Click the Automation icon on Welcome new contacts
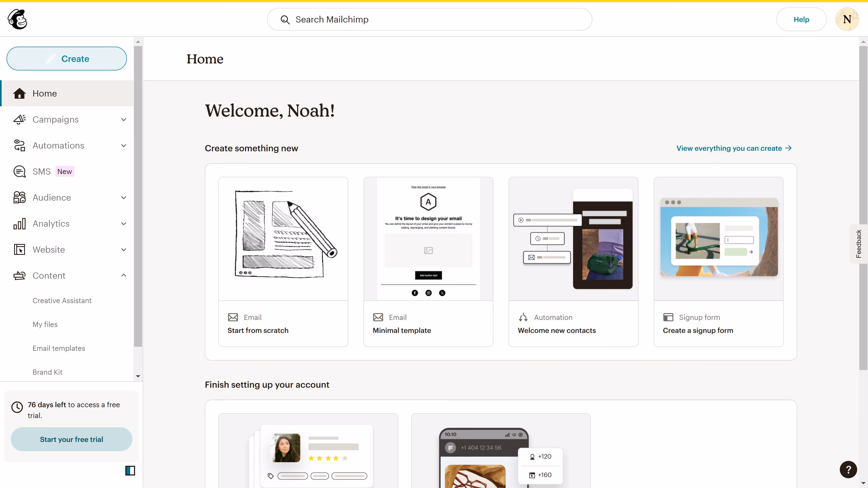 523,317
